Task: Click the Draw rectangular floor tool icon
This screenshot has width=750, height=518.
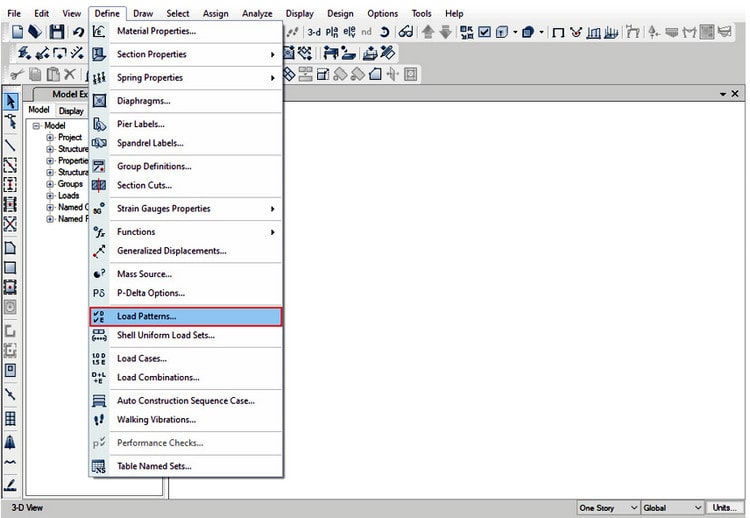Action: click(10, 267)
